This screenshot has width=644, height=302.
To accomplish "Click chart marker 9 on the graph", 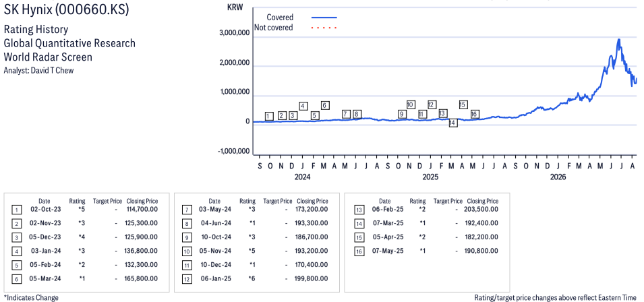I will pyautogui.click(x=402, y=114).
